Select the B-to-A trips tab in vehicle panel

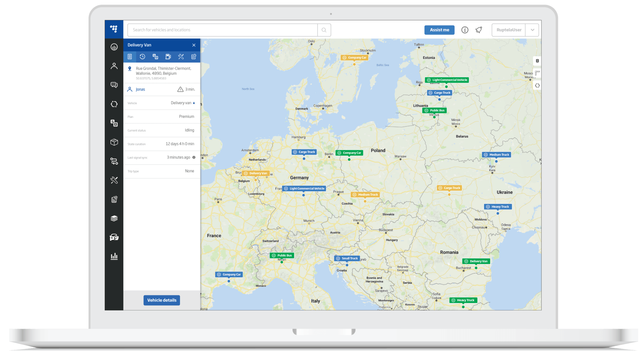(x=155, y=57)
